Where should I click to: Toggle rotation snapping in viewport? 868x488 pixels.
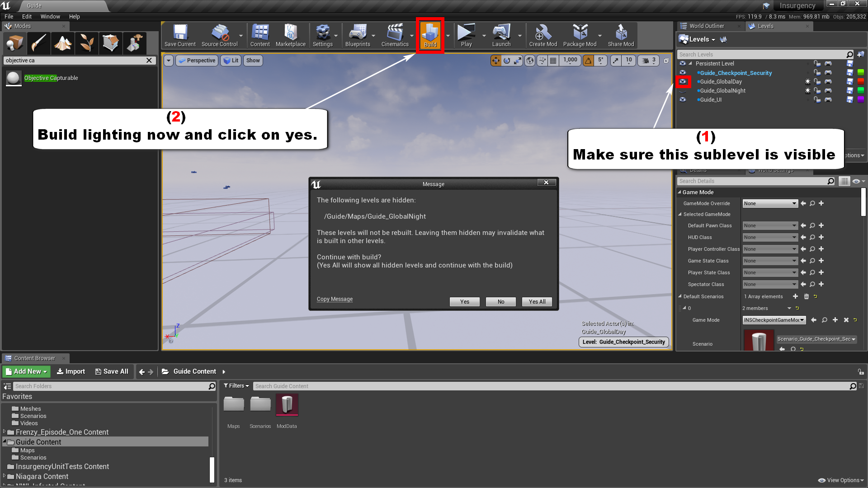588,61
